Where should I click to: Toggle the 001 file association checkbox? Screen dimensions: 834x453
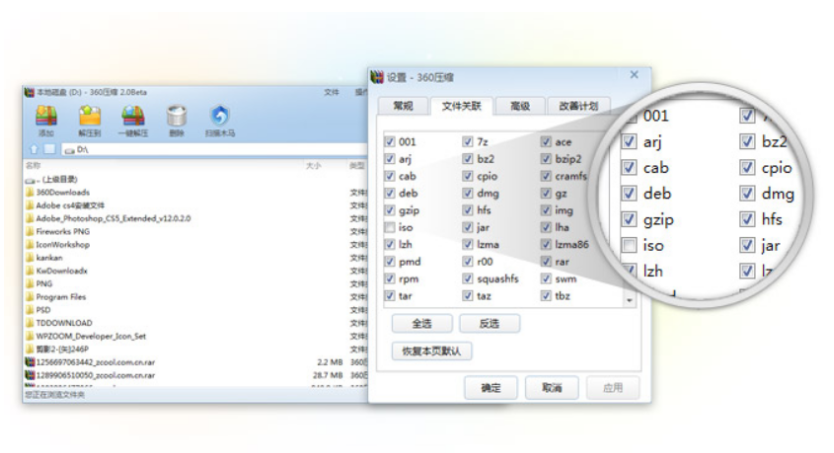point(390,142)
